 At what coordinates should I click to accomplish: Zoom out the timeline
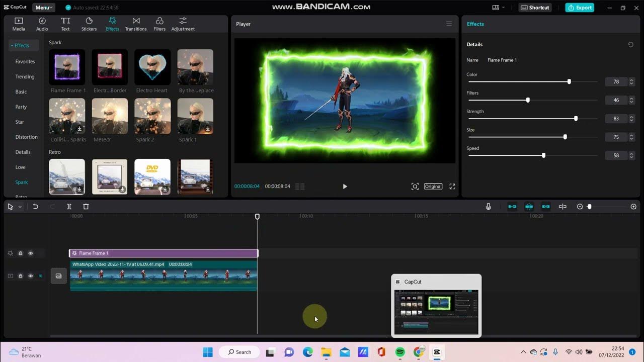(x=580, y=207)
